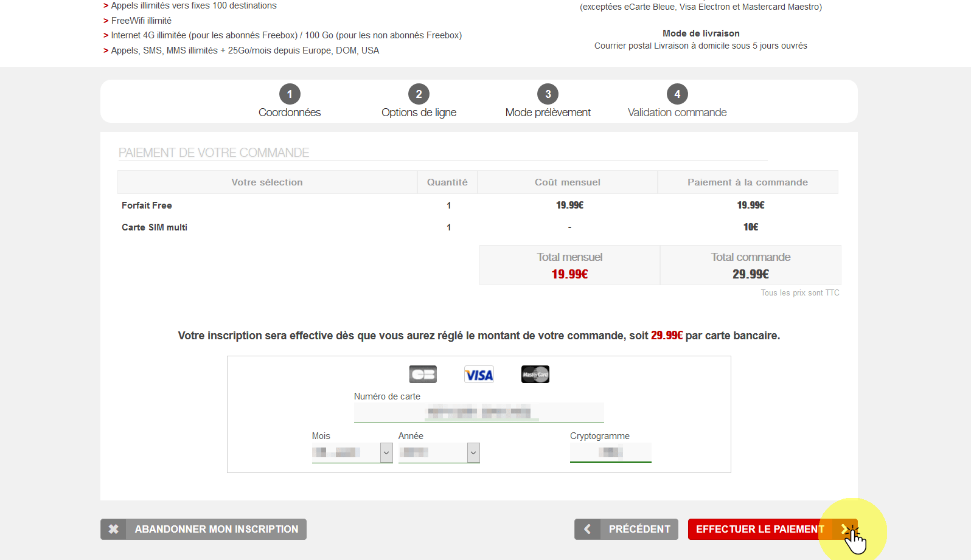Click step 1 circle icon
The height and width of the screenshot is (560, 971).
pos(290,94)
